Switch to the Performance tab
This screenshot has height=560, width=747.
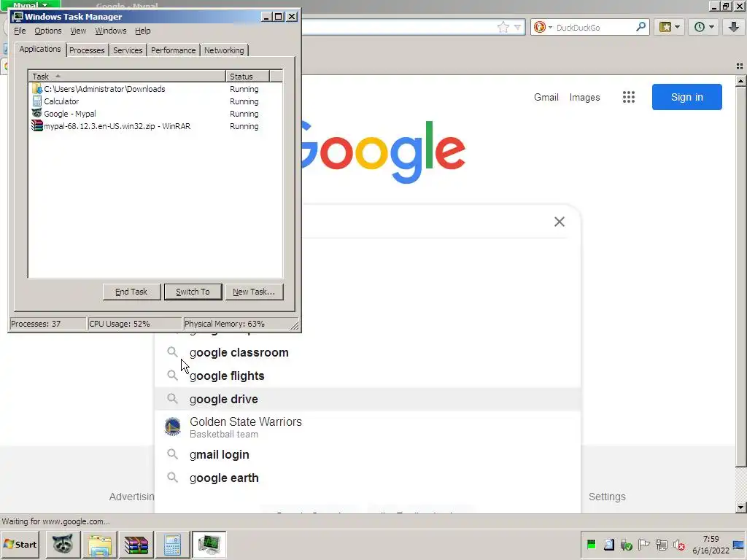pos(173,50)
